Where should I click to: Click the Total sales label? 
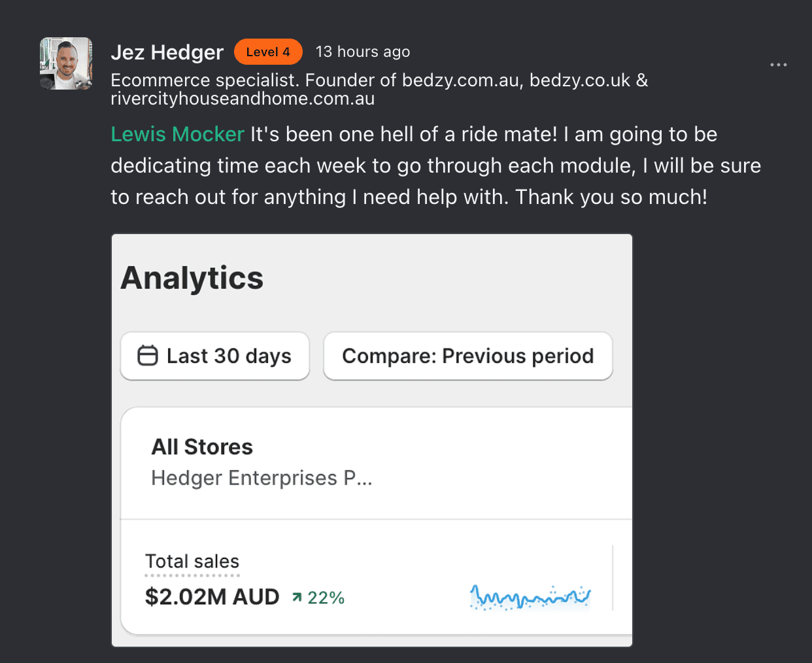192,562
